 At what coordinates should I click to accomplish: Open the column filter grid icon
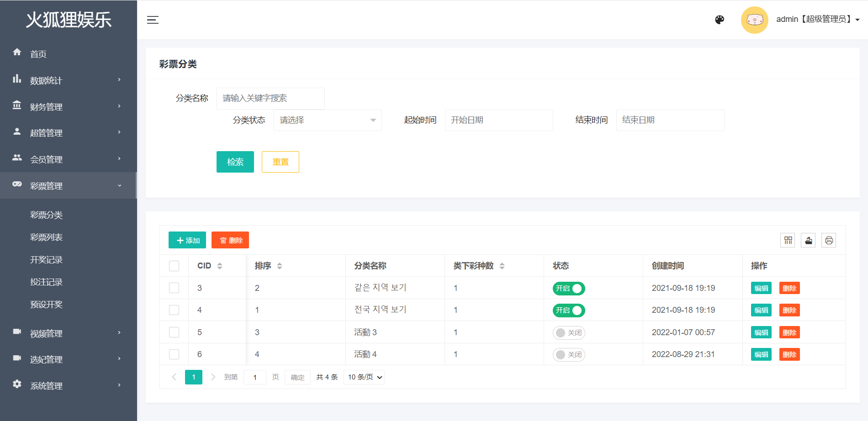788,240
